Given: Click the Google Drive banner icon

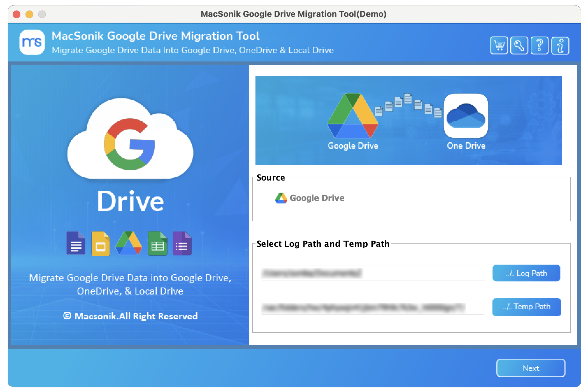Looking at the screenshot, I should [353, 116].
